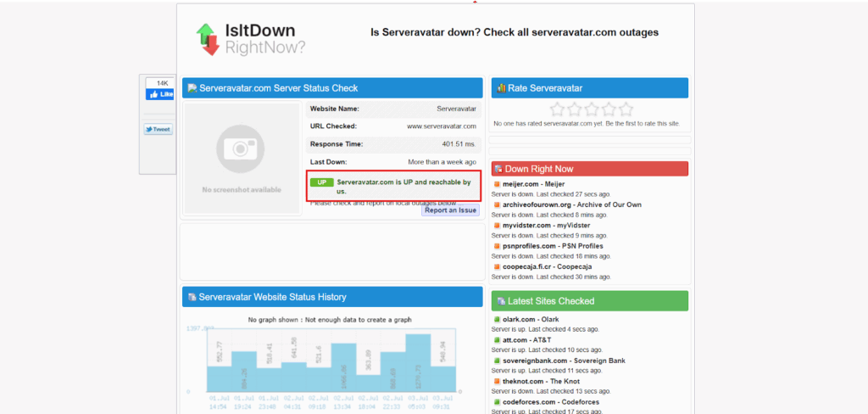Select the first rating star
Screen dimensions: 868x414
[x=557, y=109]
